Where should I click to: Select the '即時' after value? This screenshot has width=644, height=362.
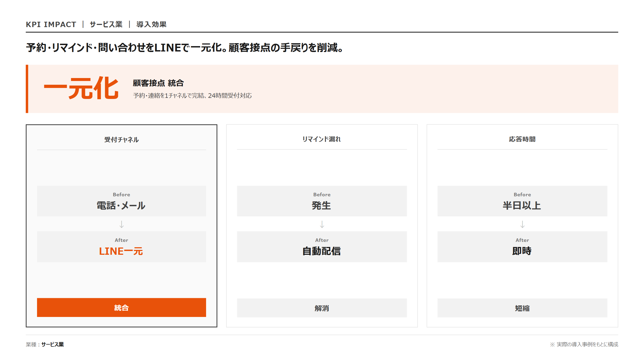(x=522, y=251)
